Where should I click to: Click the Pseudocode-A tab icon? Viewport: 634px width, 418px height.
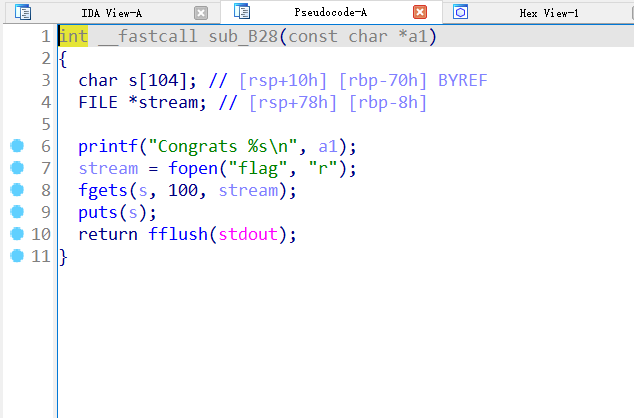[242, 13]
